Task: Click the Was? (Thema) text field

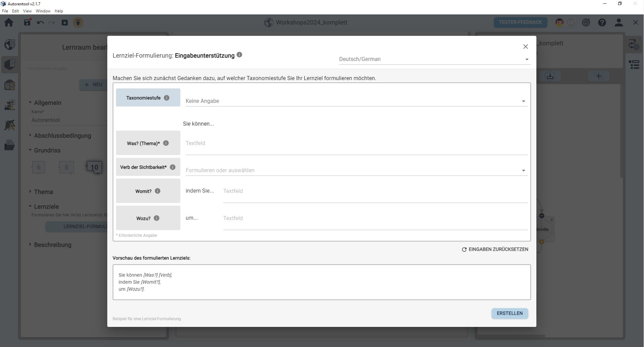Action: [x=356, y=143]
